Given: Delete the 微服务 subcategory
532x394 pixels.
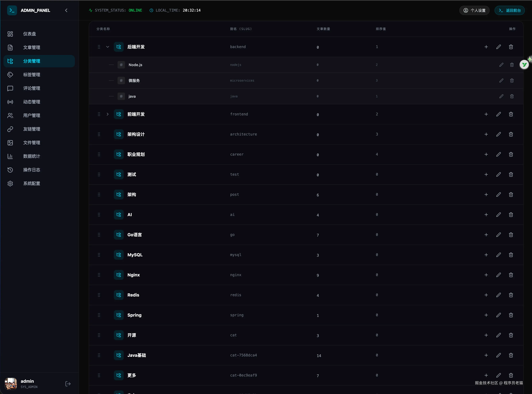Looking at the screenshot, I should point(512,80).
